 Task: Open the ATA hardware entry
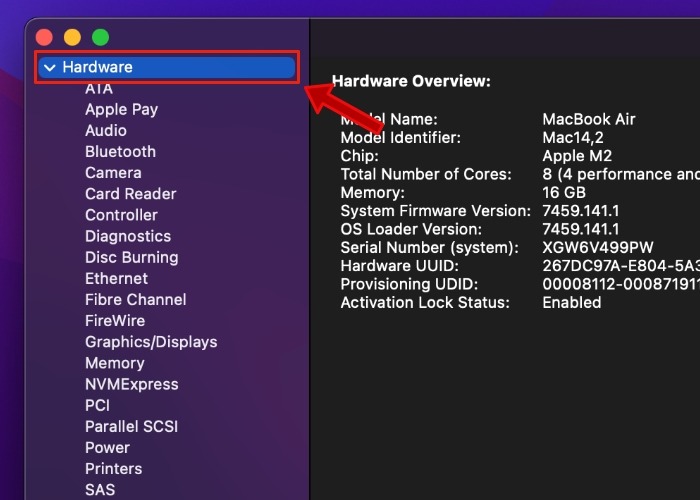click(x=99, y=88)
